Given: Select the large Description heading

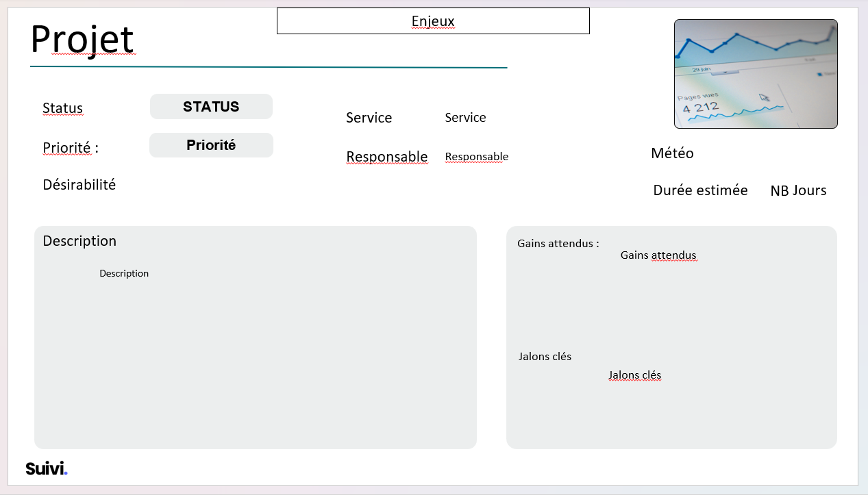Looking at the screenshot, I should coord(79,241).
